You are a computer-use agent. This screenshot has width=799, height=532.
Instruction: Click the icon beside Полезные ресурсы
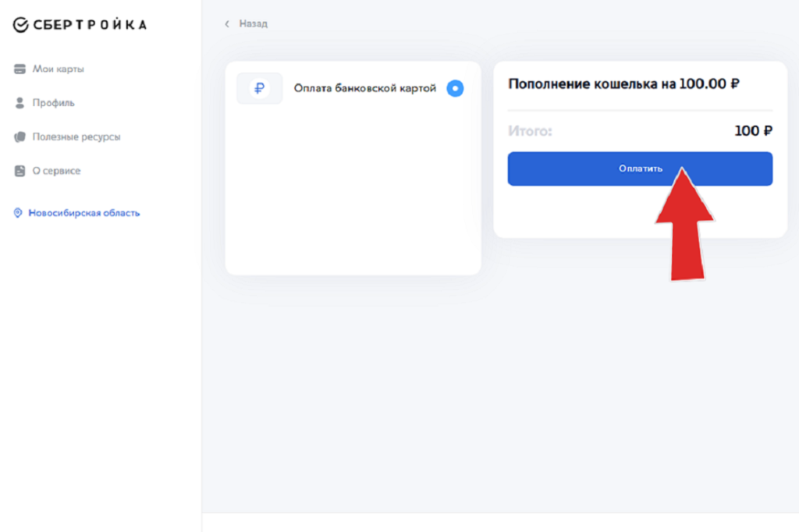20,137
